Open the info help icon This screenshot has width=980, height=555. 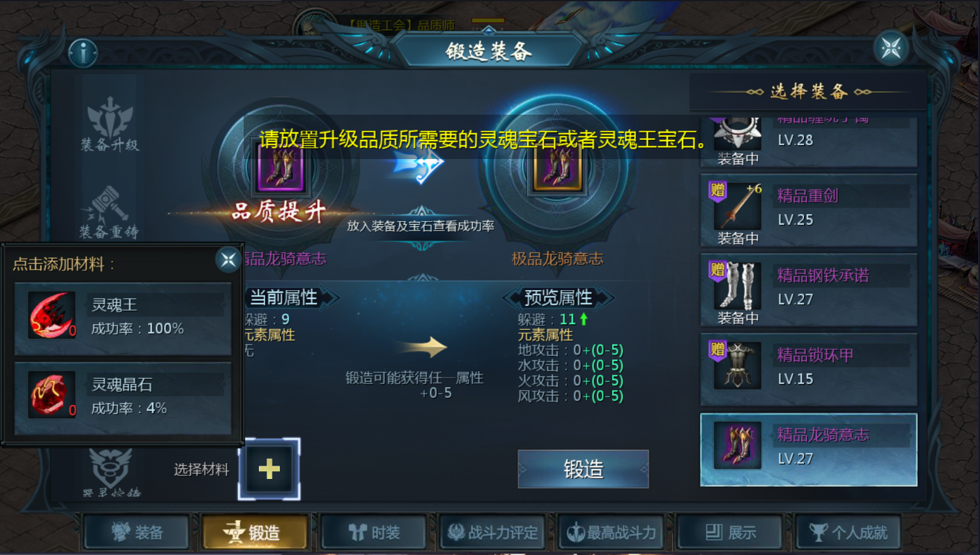[83, 53]
